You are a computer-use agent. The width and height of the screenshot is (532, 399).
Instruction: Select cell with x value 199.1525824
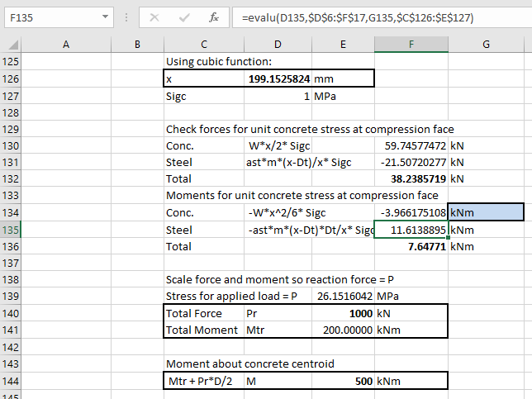(277, 78)
